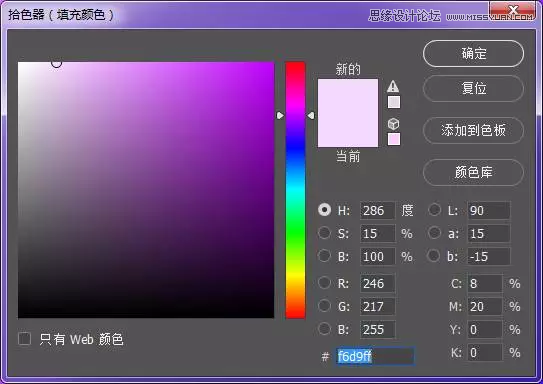Click the S field showing 15
The image size is (543, 384).
tap(377, 233)
